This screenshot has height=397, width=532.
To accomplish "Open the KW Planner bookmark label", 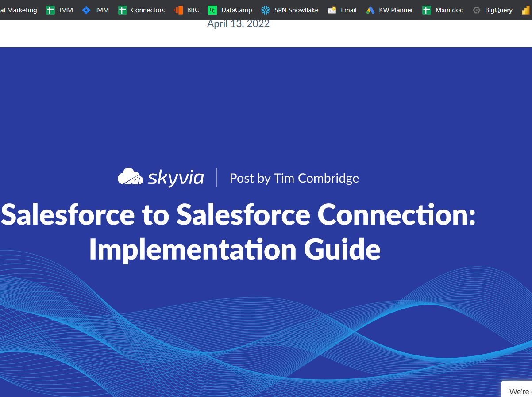I will pyautogui.click(x=396, y=10).
